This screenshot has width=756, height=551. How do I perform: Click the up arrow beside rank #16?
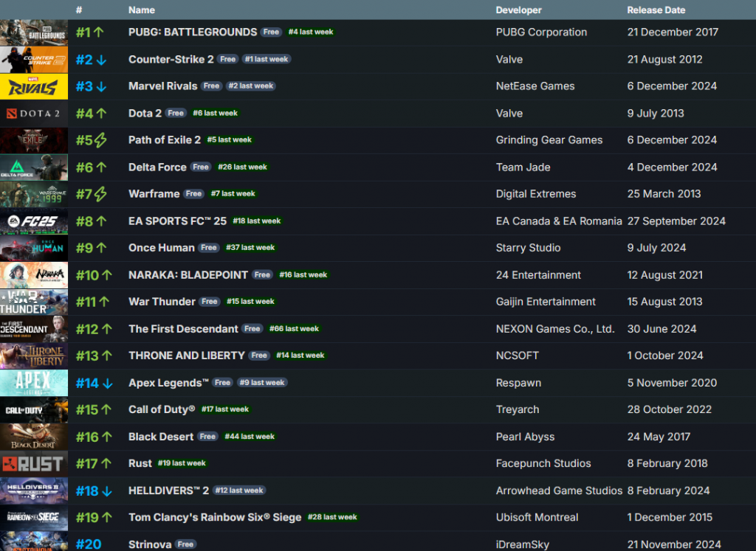click(x=107, y=437)
